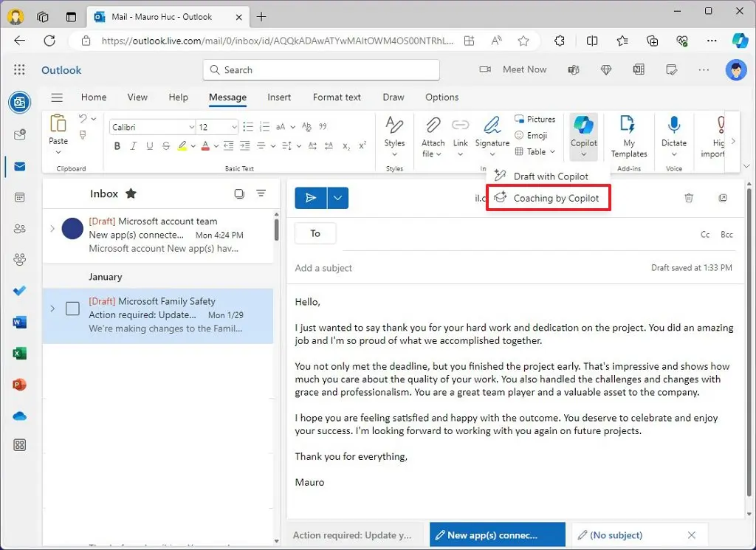Image resolution: width=756 pixels, height=550 pixels.
Task: Select Coaching by Copilot from the menu
Action: point(548,197)
